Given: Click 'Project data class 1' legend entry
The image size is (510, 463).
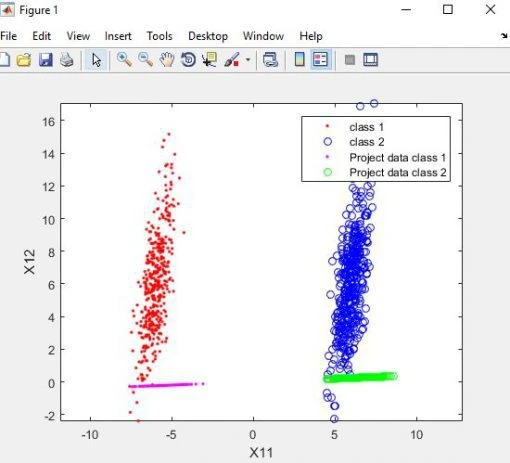Looking at the screenshot, I should [398, 157].
